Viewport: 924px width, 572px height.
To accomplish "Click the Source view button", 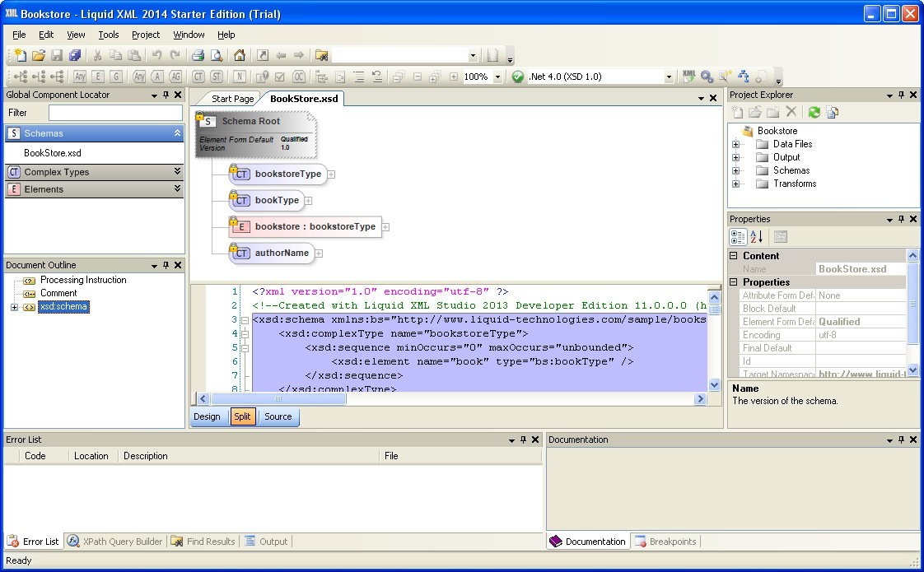I will (278, 416).
